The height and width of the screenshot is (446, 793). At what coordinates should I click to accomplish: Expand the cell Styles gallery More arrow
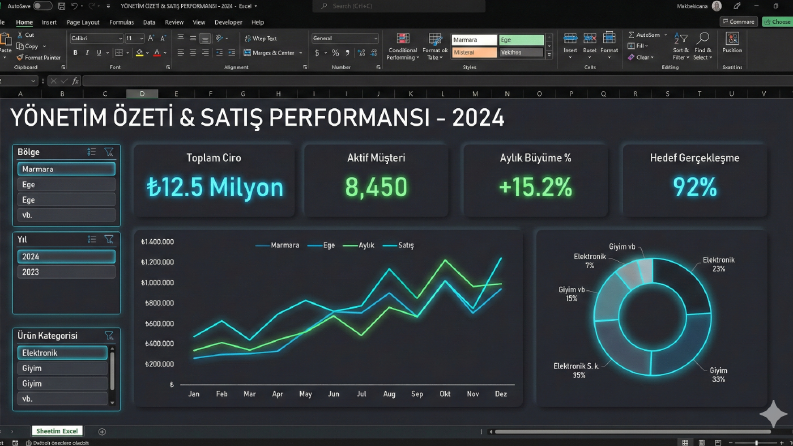[x=549, y=55]
